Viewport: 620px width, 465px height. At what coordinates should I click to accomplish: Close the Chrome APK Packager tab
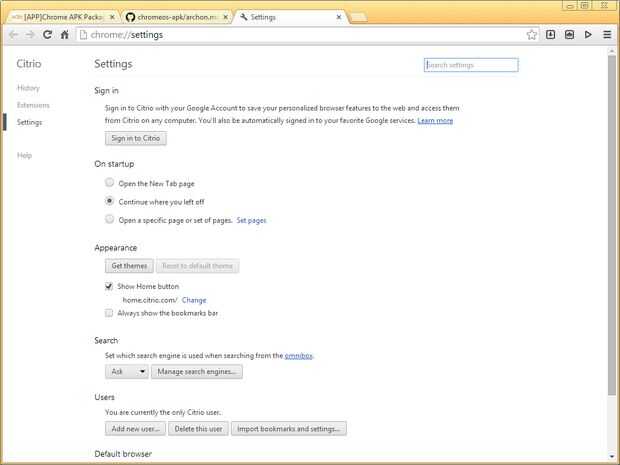click(112, 17)
